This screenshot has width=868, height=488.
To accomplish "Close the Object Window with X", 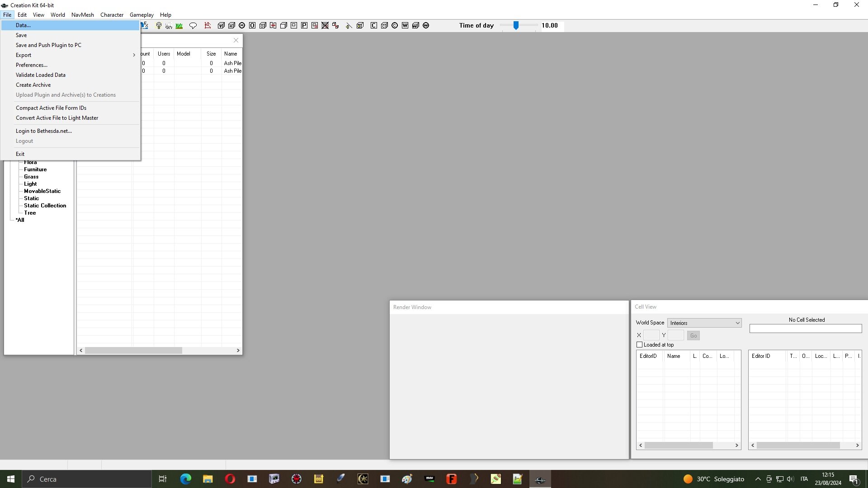I will [236, 40].
